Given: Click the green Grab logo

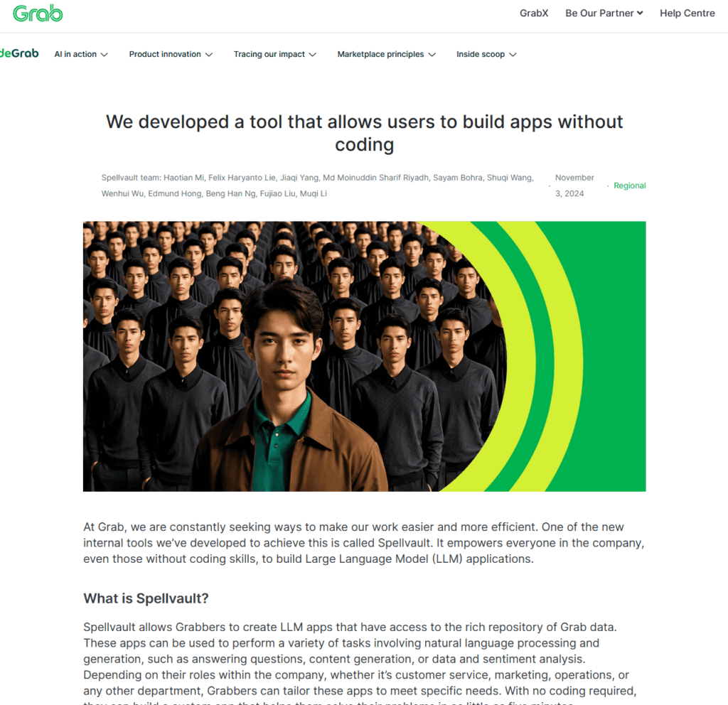Looking at the screenshot, I should (38, 13).
